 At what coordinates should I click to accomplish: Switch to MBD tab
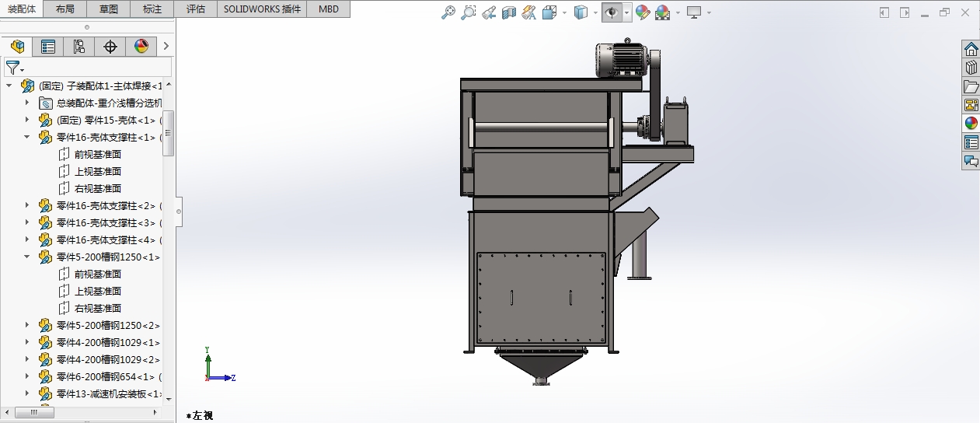[x=329, y=9]
